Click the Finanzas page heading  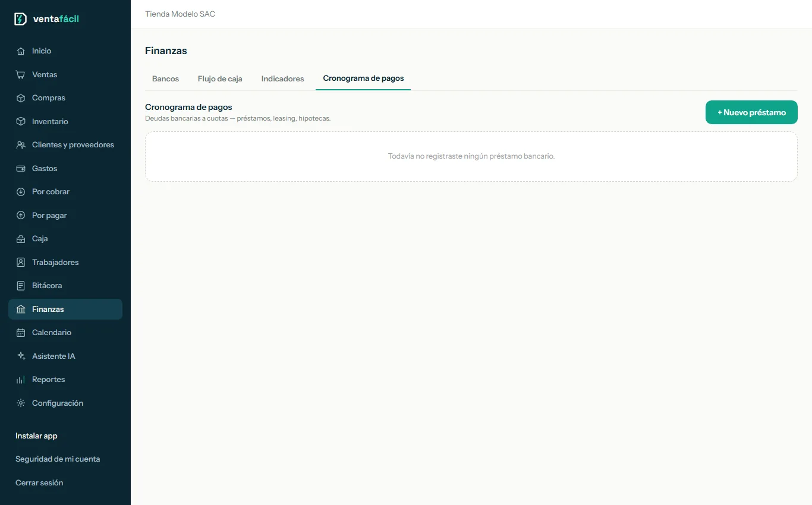point(166,51)
